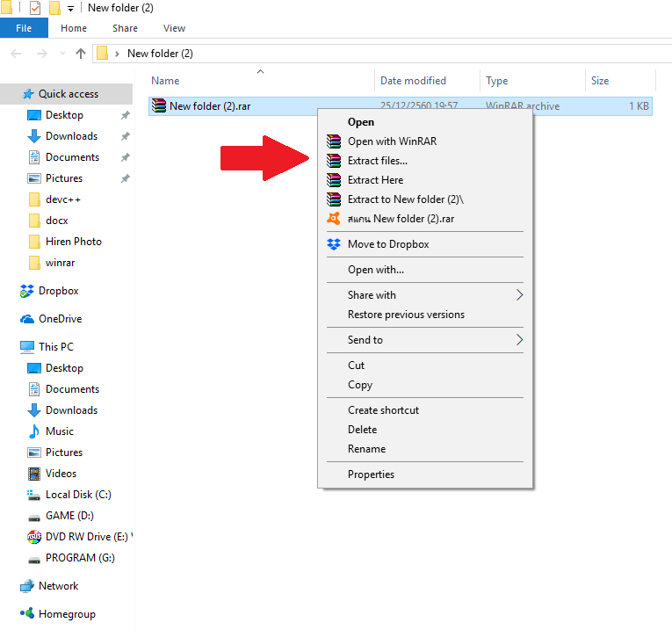Select Pictures under This PC
Image resolution: width=672 pixels, height=630 pixels.
point(64,453)
